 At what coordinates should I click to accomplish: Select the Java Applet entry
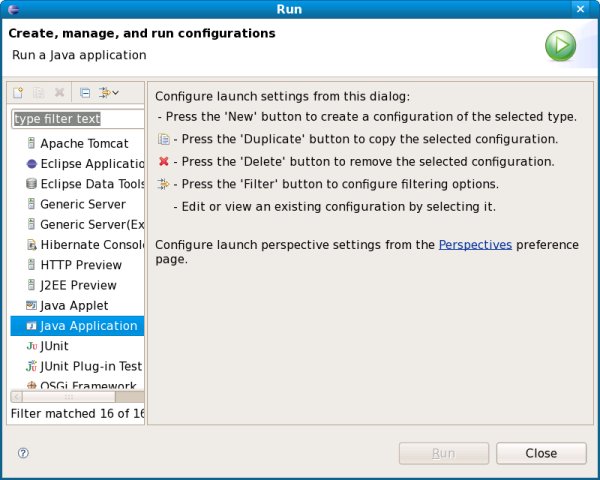coord(74,305)
